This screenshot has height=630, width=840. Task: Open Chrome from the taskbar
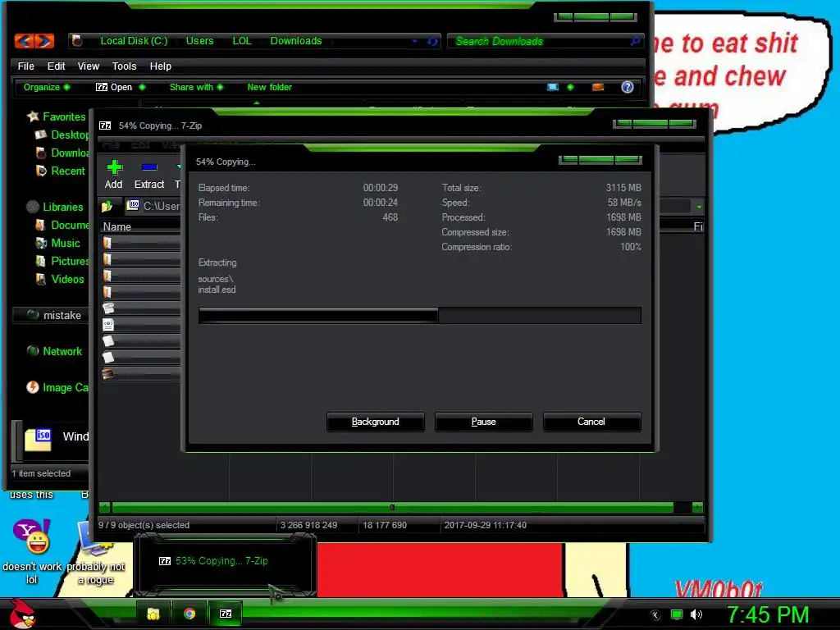[189, 614]
